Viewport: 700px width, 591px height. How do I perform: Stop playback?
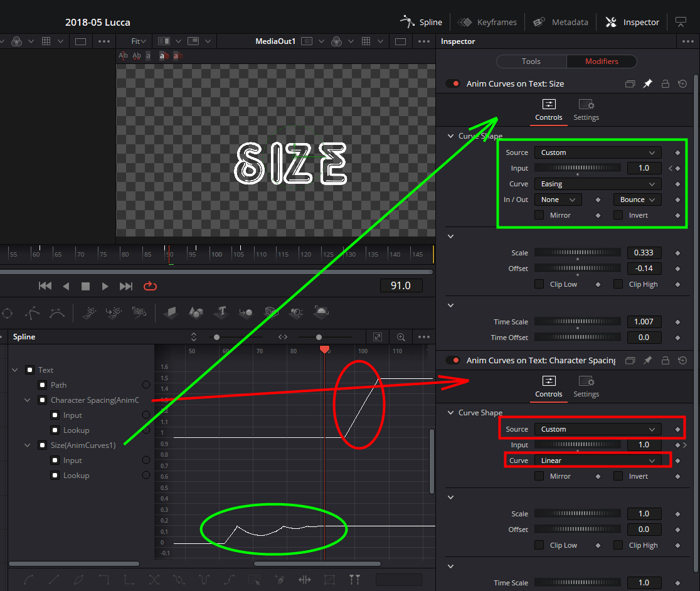click(86, 286)
